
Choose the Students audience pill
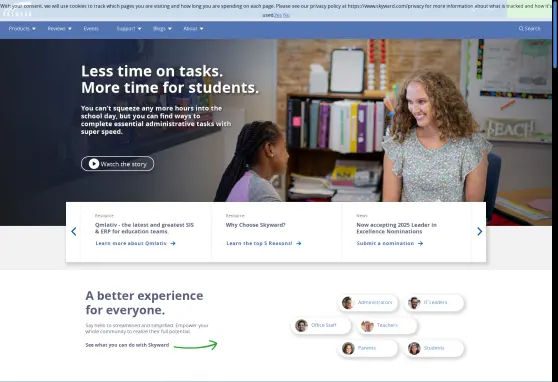[434, 348]
